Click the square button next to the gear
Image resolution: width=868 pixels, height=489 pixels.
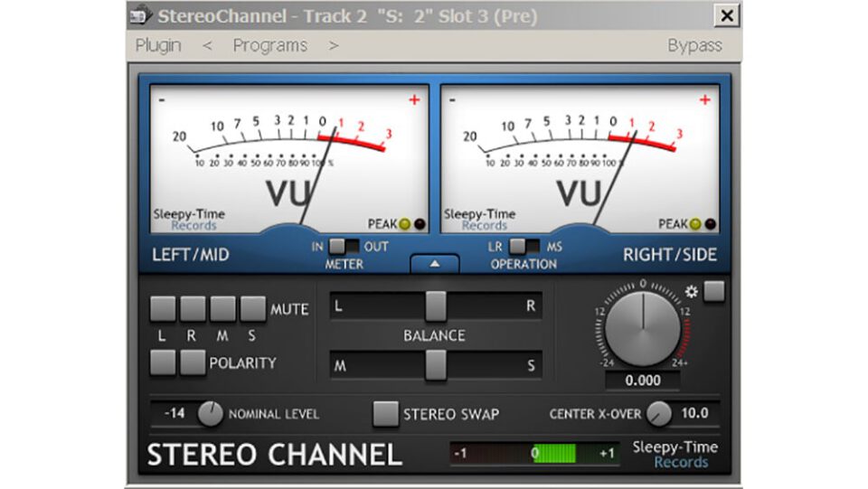[x=714, y=291]
